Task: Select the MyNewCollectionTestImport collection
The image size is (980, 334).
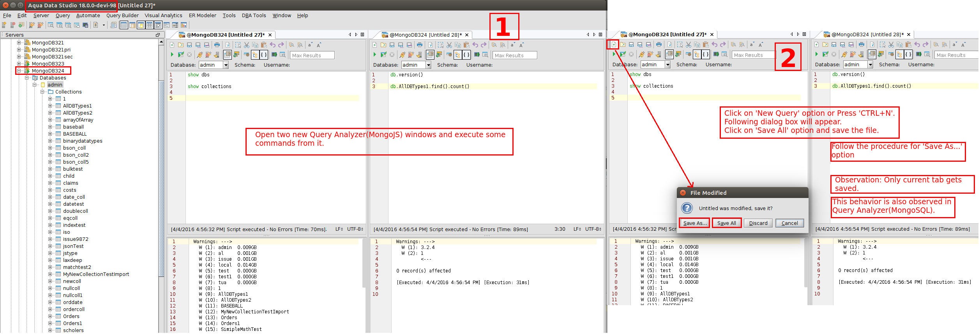Action: coord(96,274)
